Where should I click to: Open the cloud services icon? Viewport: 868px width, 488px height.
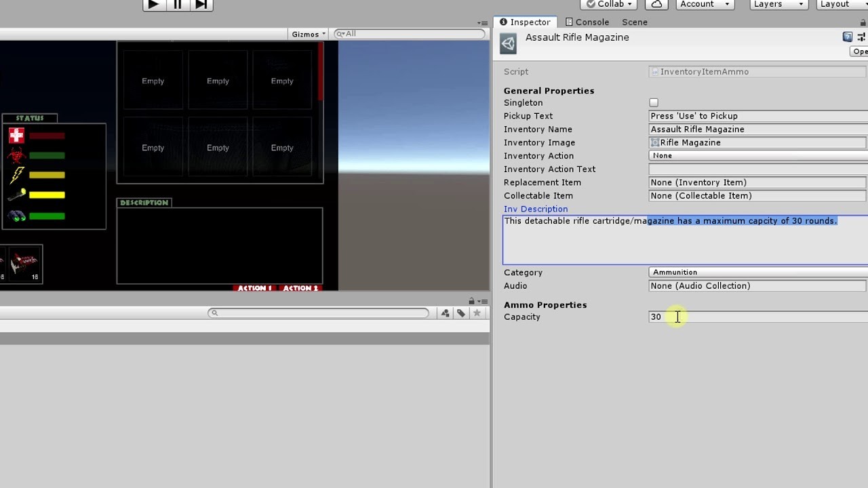[x=656, y=4]
